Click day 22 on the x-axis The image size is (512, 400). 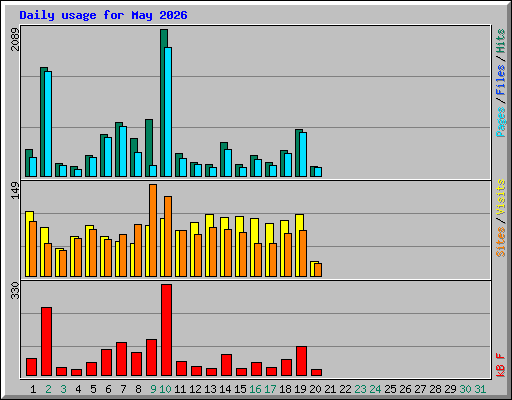(345, 389)
